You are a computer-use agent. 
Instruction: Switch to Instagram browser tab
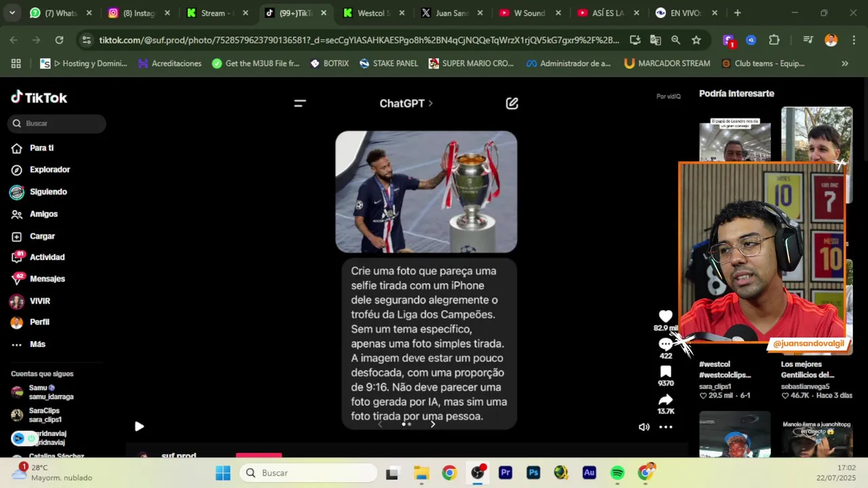pyautogui.click(x=139, y=13)
